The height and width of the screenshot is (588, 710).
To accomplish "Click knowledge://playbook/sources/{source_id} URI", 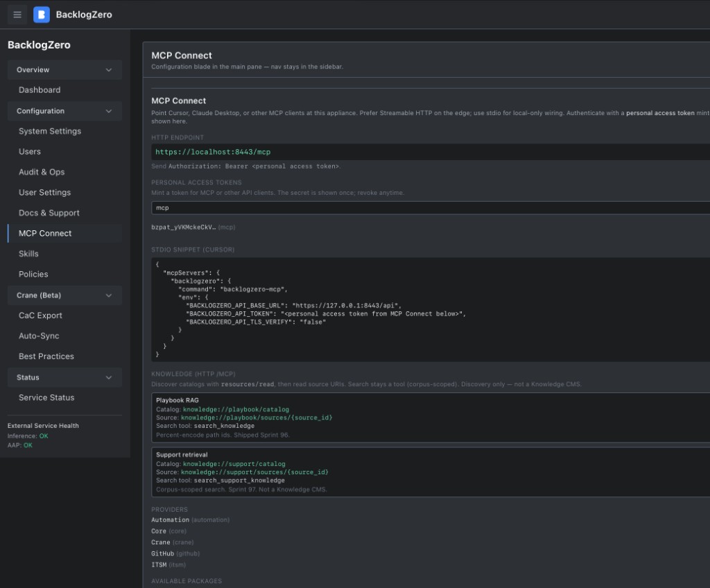I will (x=257, y=417).
